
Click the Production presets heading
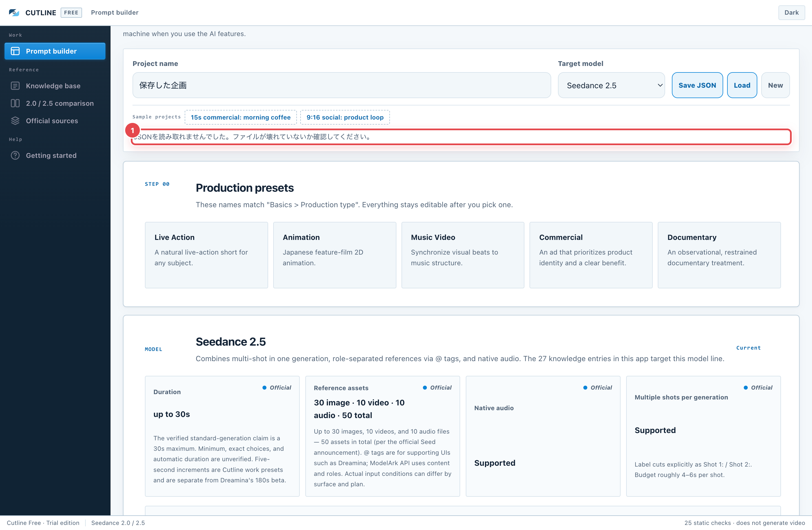(x=245, y=188)
